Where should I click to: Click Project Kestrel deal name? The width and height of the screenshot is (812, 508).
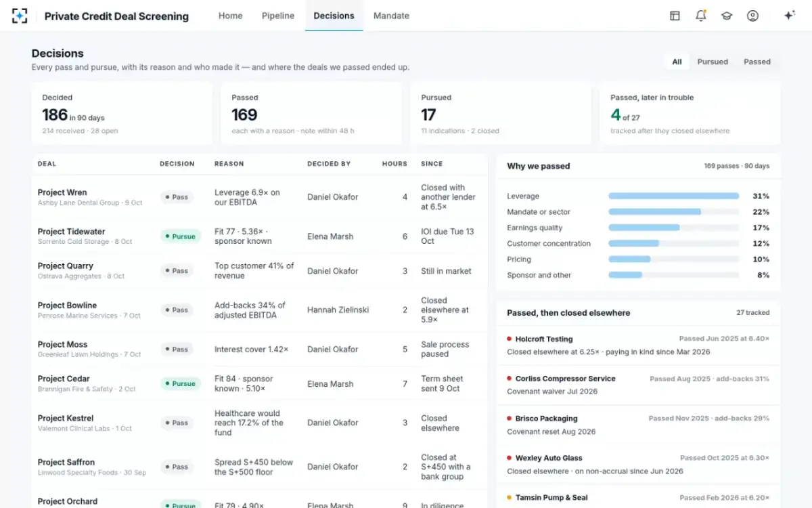coord(66,419)
